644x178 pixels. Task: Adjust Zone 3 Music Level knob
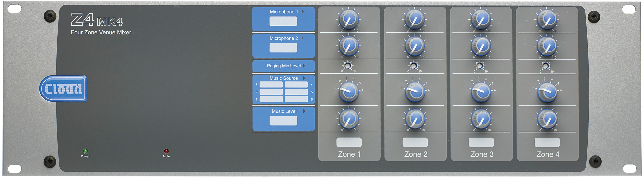point(481,119)
